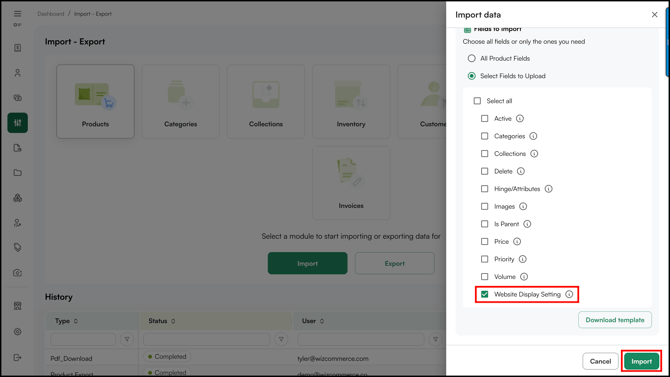Check the Hinge/Attributes checkbox
The width and height of the screenshot is (670, 377).
tap(485, 188)
